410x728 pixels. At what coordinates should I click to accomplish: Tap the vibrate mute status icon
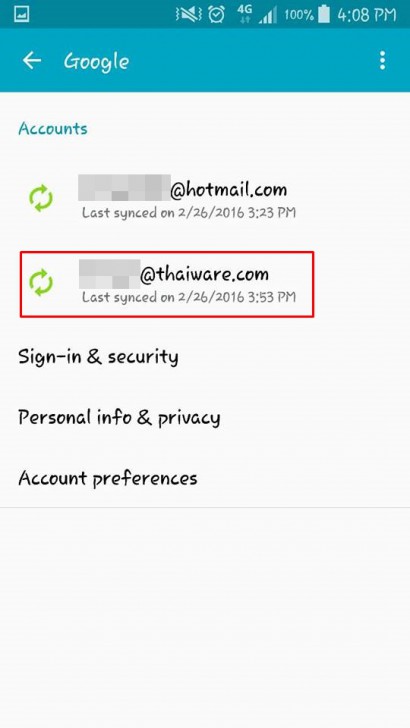[x=188, y=14]
